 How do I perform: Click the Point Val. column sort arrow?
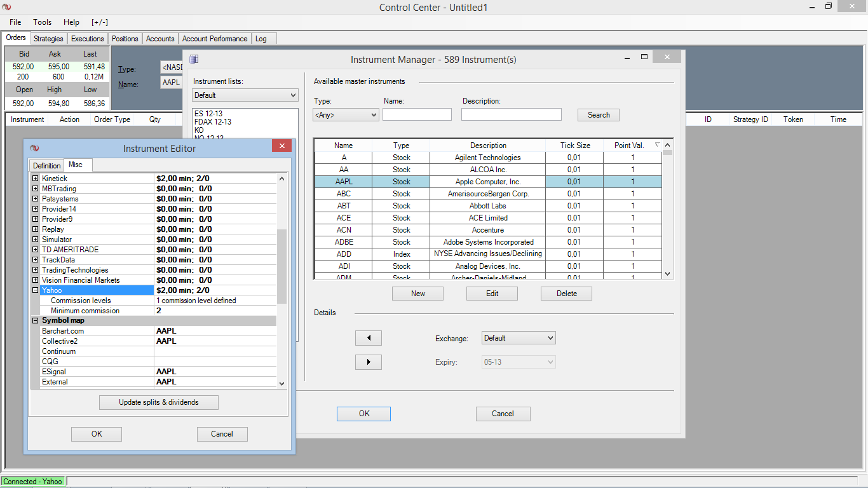[657, 145]
